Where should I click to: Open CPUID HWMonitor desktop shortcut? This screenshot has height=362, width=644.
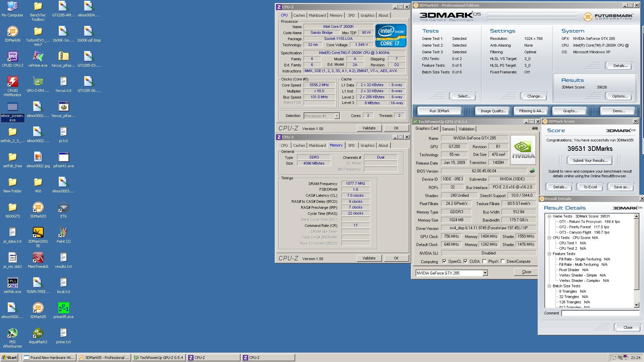12,86
